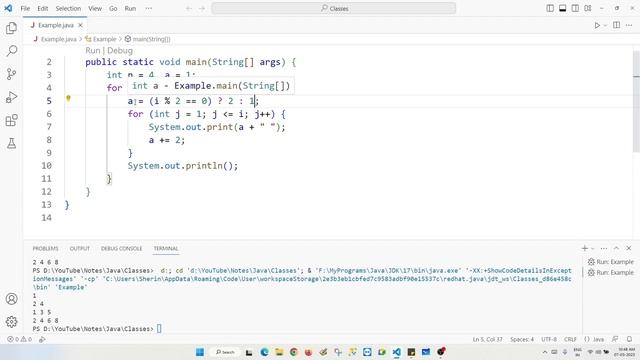
Task: Show hidden system tray icons
Action: pos(545,352)
